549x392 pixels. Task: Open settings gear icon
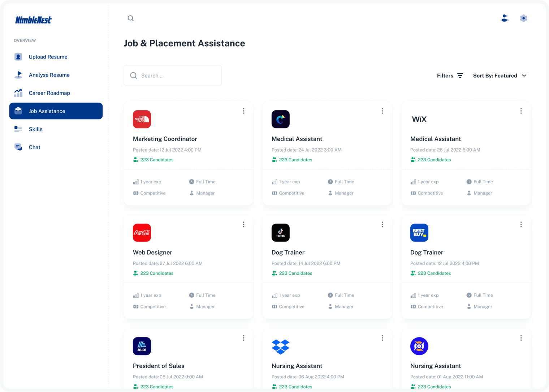point(523,18)
